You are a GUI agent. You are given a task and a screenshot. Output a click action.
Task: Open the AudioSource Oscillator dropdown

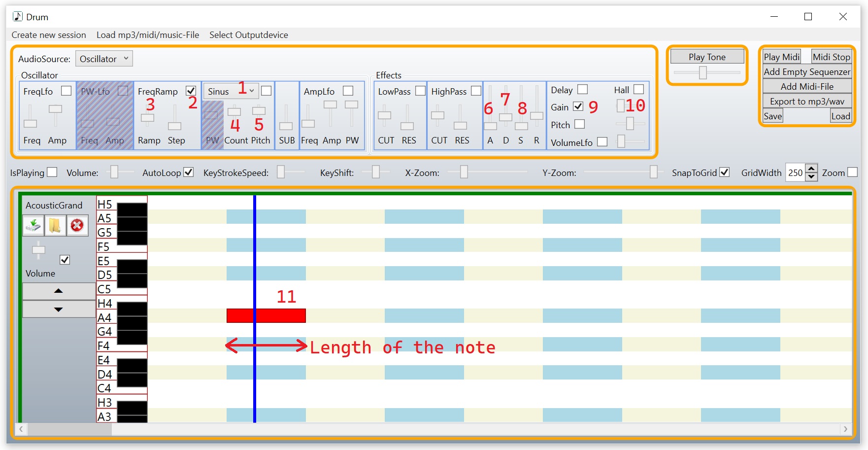point(104,59)
